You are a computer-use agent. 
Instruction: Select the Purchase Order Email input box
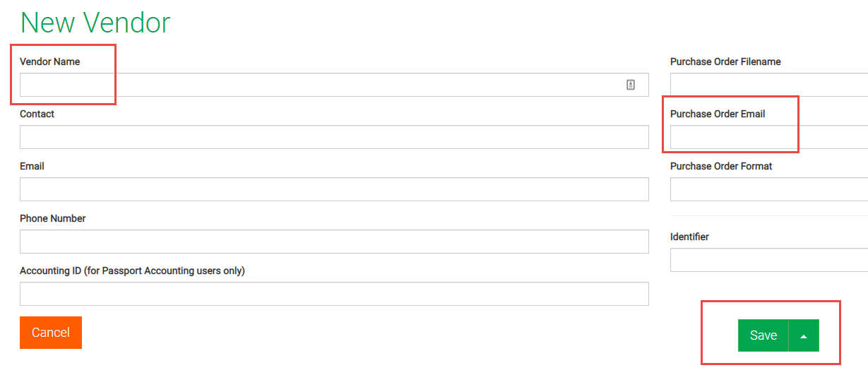[768, 137]
